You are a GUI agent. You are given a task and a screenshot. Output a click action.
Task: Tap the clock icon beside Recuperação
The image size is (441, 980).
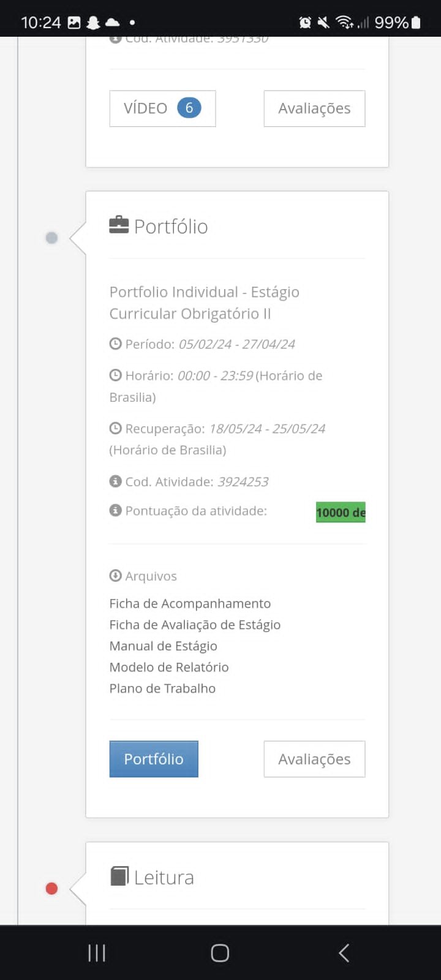point(115,428)
